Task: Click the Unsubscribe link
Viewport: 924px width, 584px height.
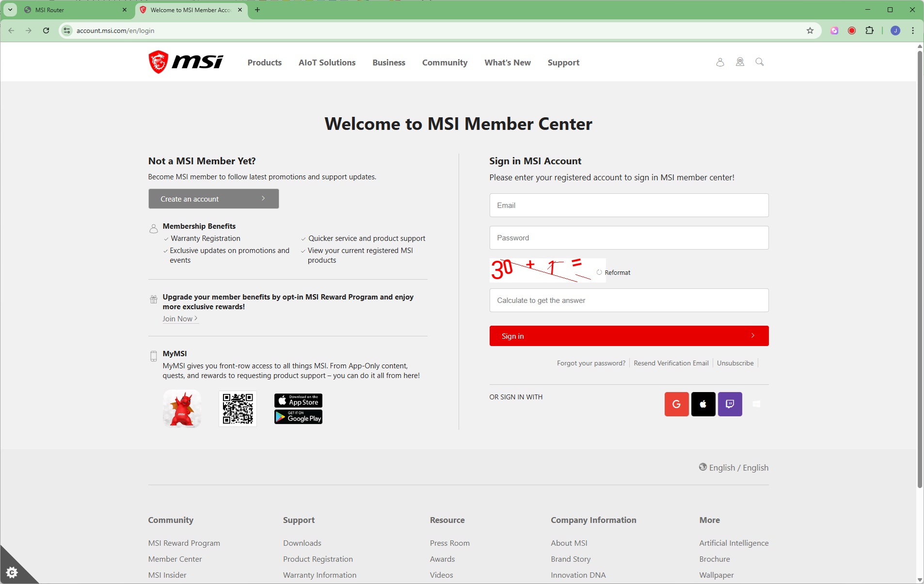Action: tap(735, 363)
